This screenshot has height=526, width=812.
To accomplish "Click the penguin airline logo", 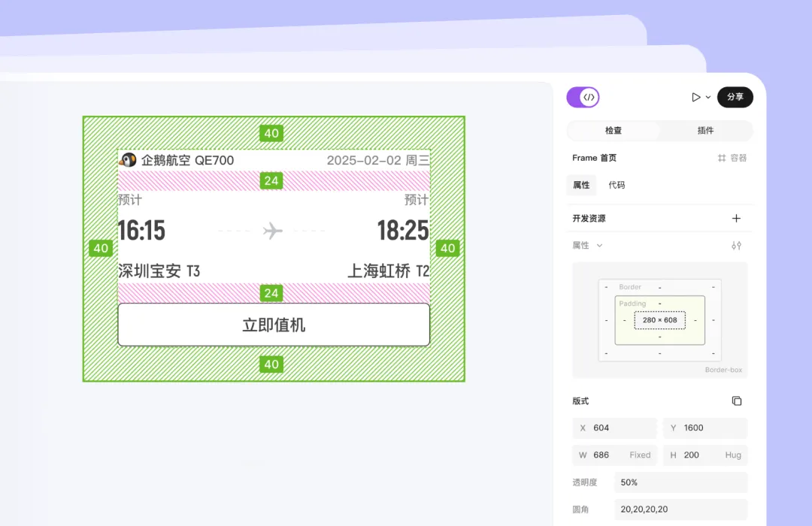I will click(x=127, y=160).
